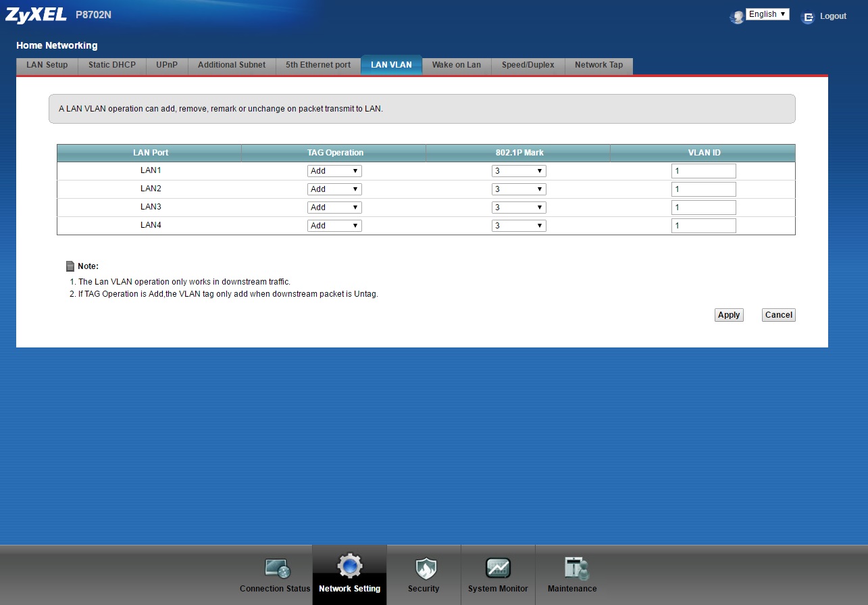Open Maintenance icon
The height and width of the screenshot is (605, 868).
tap(577, 568)
